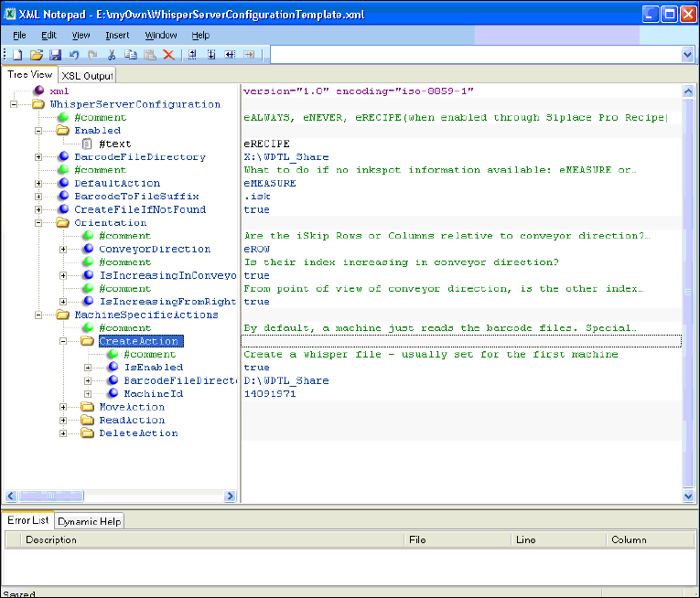Expand the MoveAction node
This screenshot has width=700, height=598.
pyautogui.click(x=64, y=407)
